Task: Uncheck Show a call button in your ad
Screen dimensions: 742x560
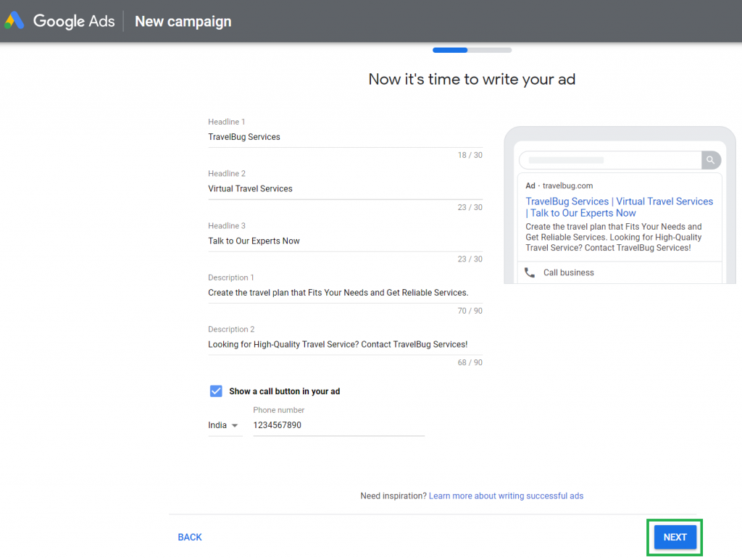Action: click(216, 391)
